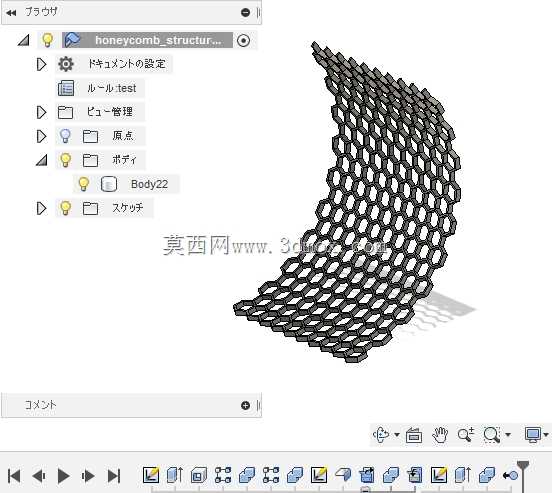
Task: Select the honeycomb_structur... root component name
Action: [x=158, y=40]
